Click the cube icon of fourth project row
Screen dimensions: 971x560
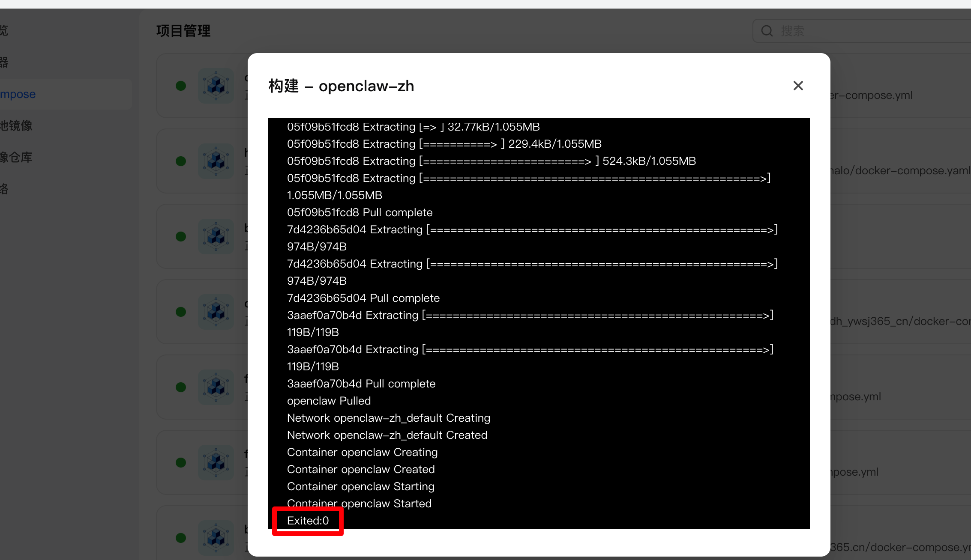click(216, 312)
